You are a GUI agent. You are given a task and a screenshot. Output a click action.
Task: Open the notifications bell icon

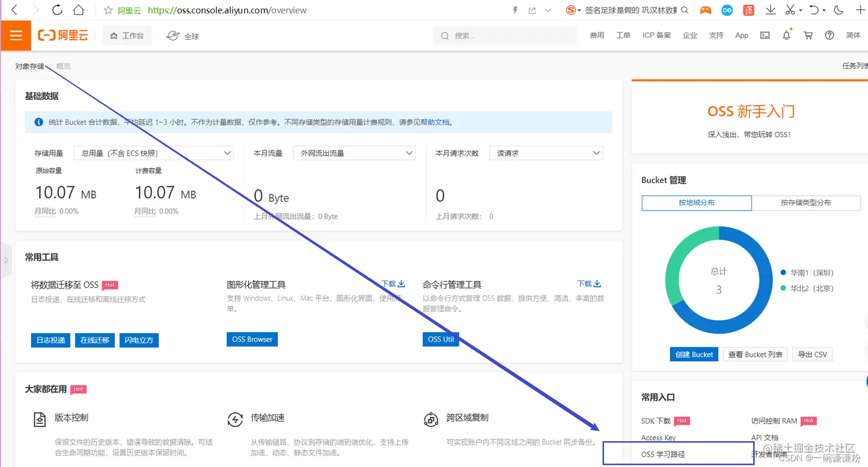[786, 35]
